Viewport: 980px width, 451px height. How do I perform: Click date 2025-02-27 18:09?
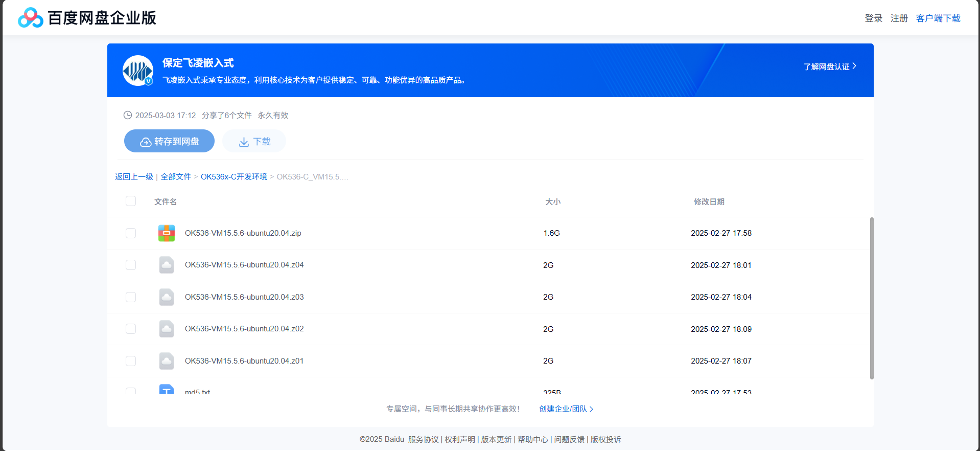[721, 329]
